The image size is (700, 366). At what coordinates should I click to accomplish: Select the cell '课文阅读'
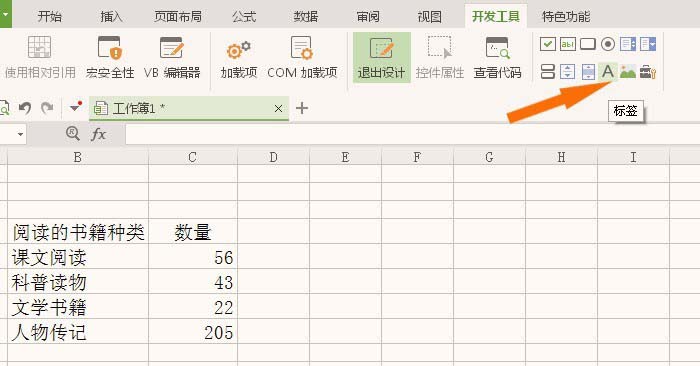click(x=78, y=257)
